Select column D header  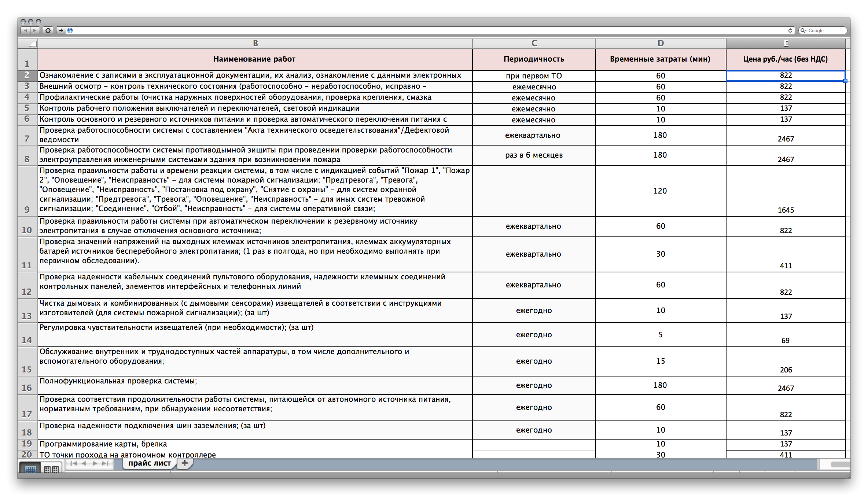pos(661,44)
